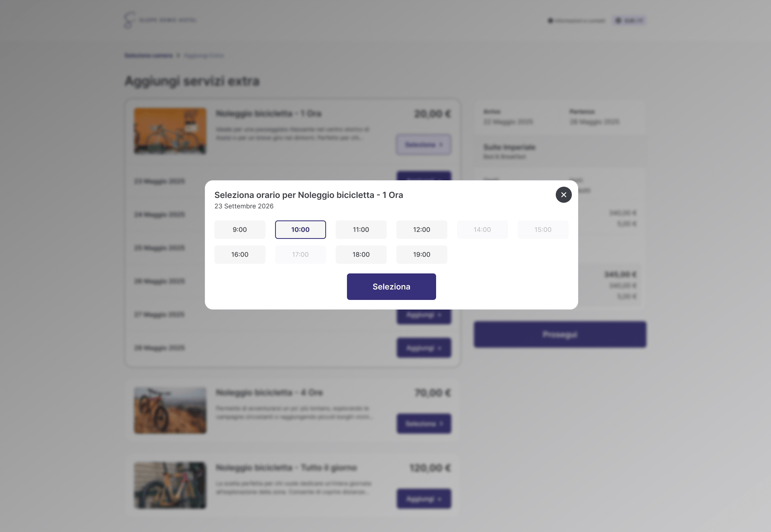Click the Prosegui button

(x=560, y=334)
